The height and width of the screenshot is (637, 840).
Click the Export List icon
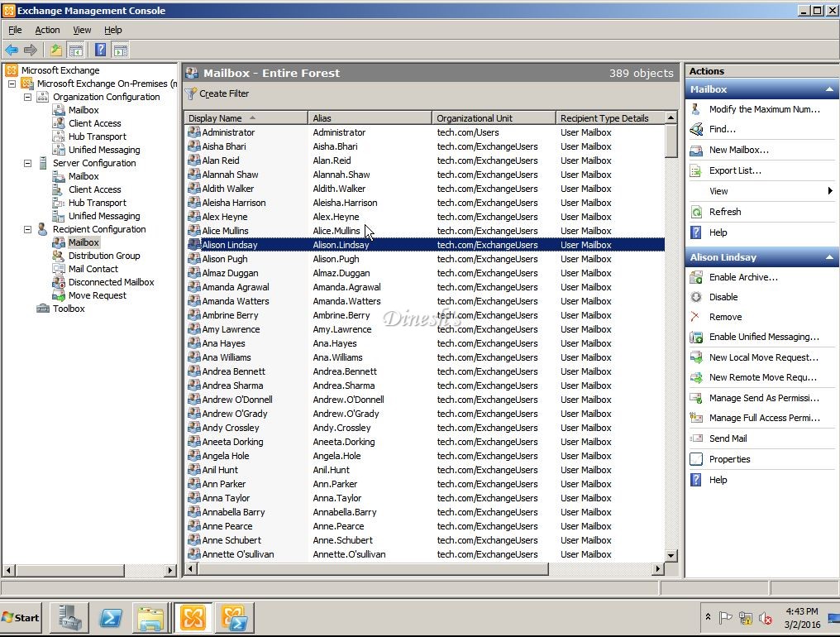(x=696, y=170)
